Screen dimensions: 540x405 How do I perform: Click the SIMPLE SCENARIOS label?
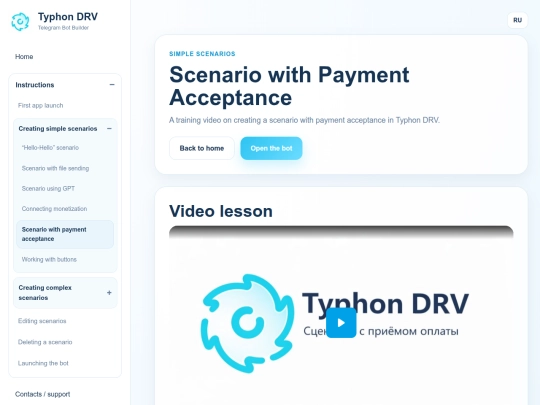tap(202, 54)
